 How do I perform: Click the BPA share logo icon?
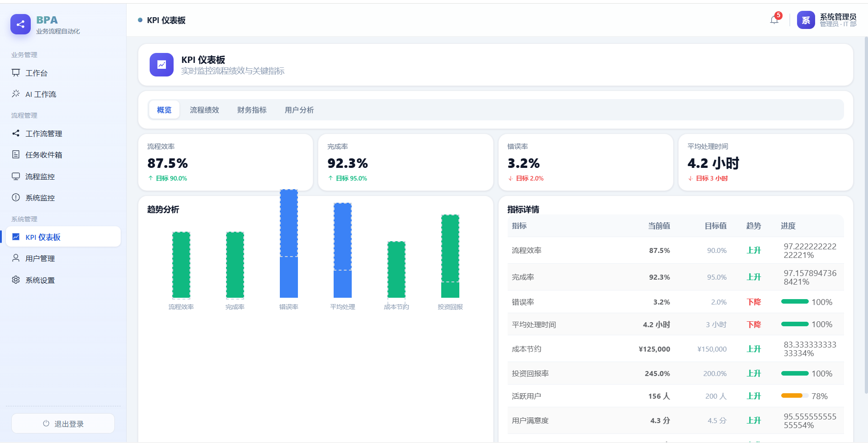[20, 24]
